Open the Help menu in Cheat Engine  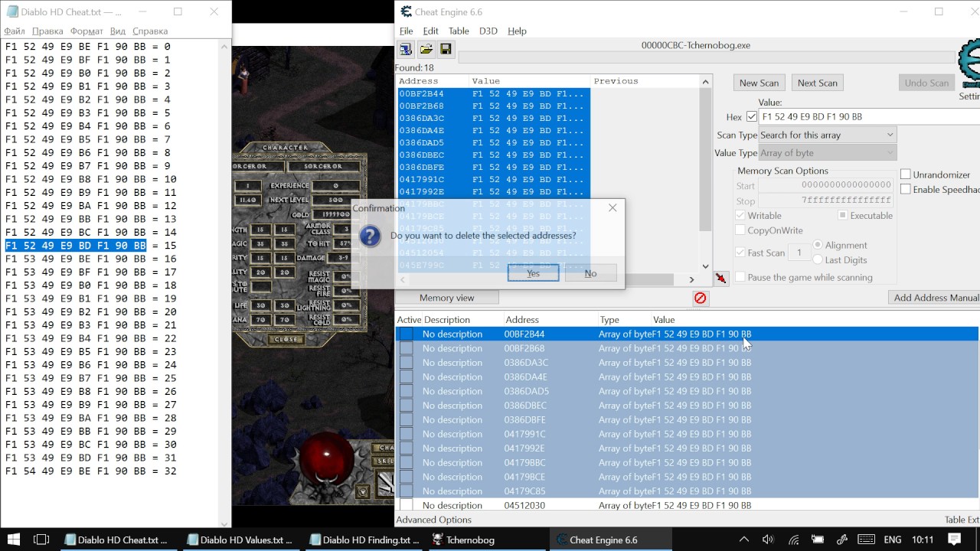click(517, 31)
